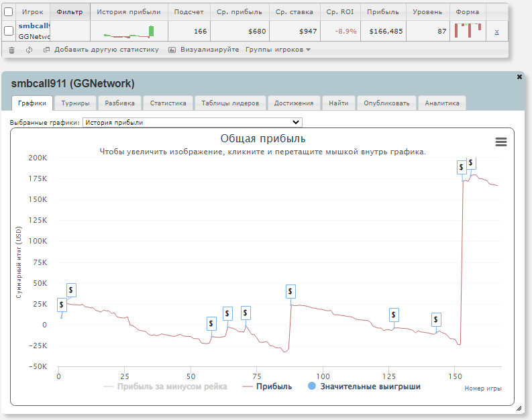Open the Таблицы лидеров tab

[x=230, y=103]
